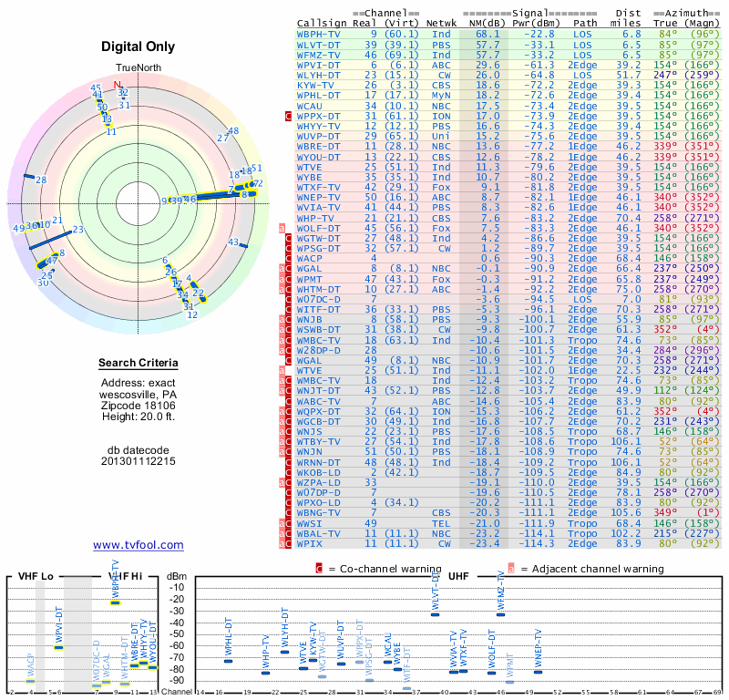
Task: Open the www.tvfool.com link
Action: point(138,545)
